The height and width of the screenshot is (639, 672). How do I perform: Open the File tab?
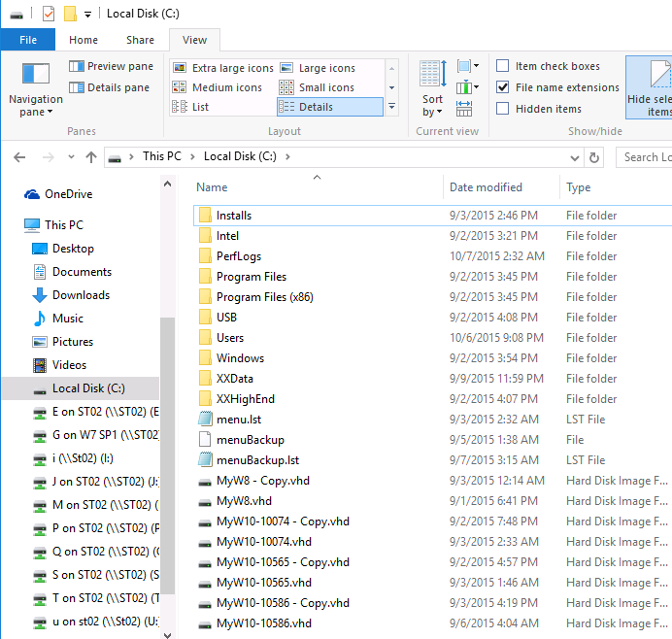point(28,40)
